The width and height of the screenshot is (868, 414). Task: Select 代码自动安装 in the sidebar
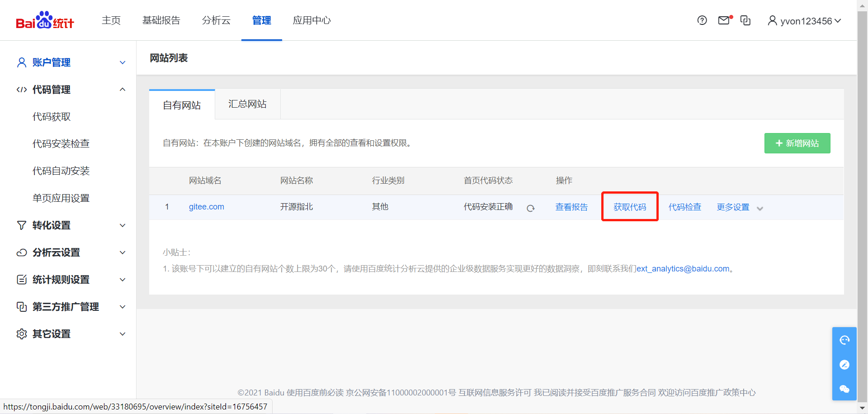point(61,171)
